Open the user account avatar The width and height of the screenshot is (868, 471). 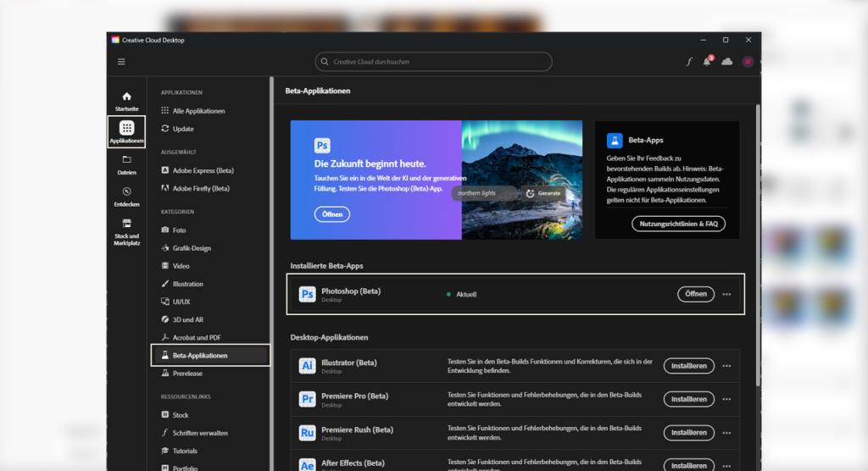click(748, 62)
